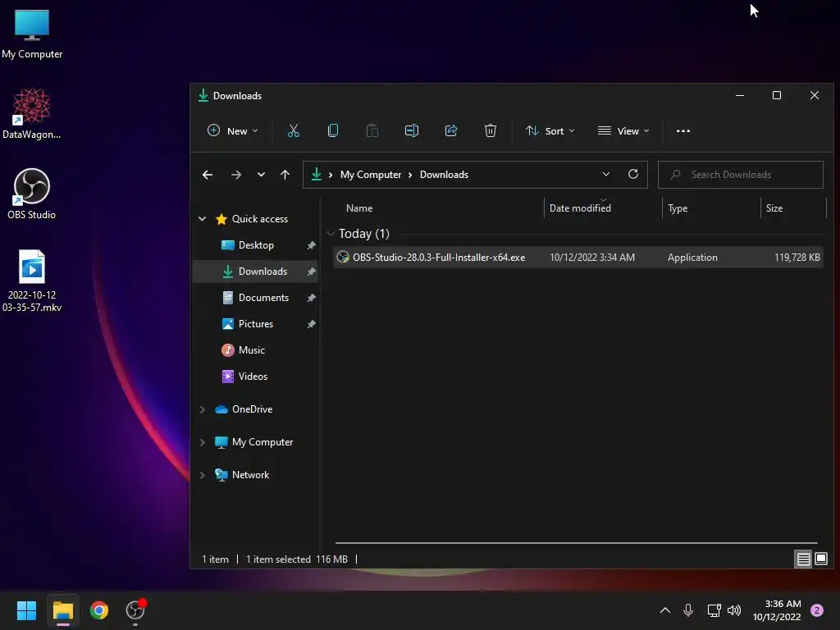Select Desktop in Quick access
The image size is (840, 630).
pyautogui.click(x=256, y=244)
